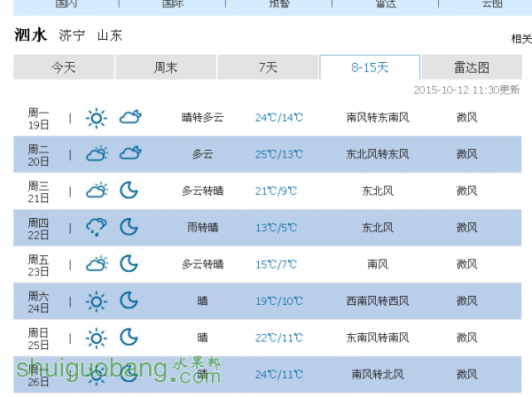Open the 7天 forecast tab

click(268, 67)
